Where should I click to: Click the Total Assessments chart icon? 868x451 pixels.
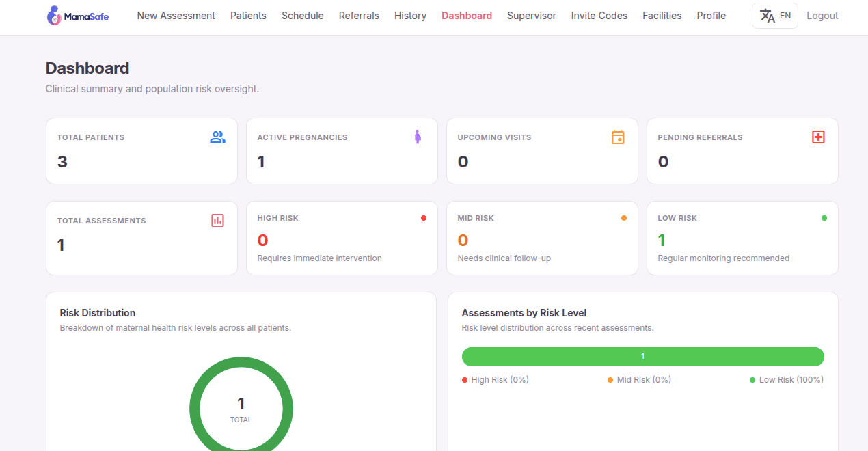pos(217,221)
